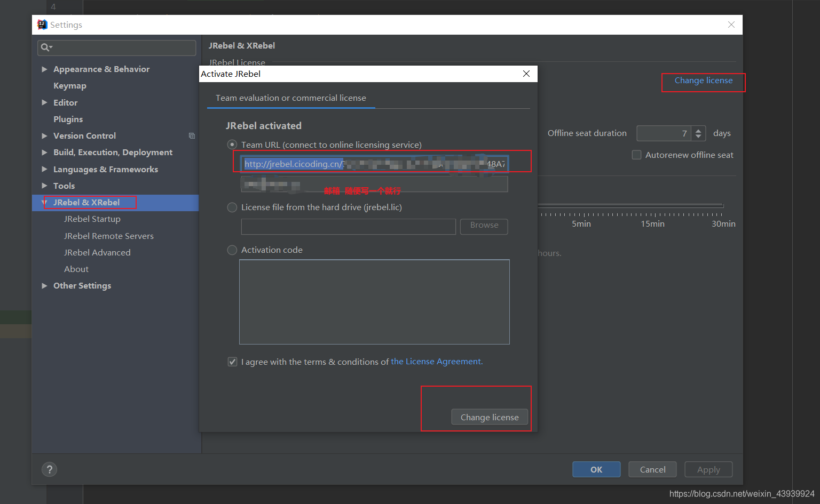This screenshot has height=504, width=820.
Task: Click the 15min slider label
Action: click(x=652, y=224)
